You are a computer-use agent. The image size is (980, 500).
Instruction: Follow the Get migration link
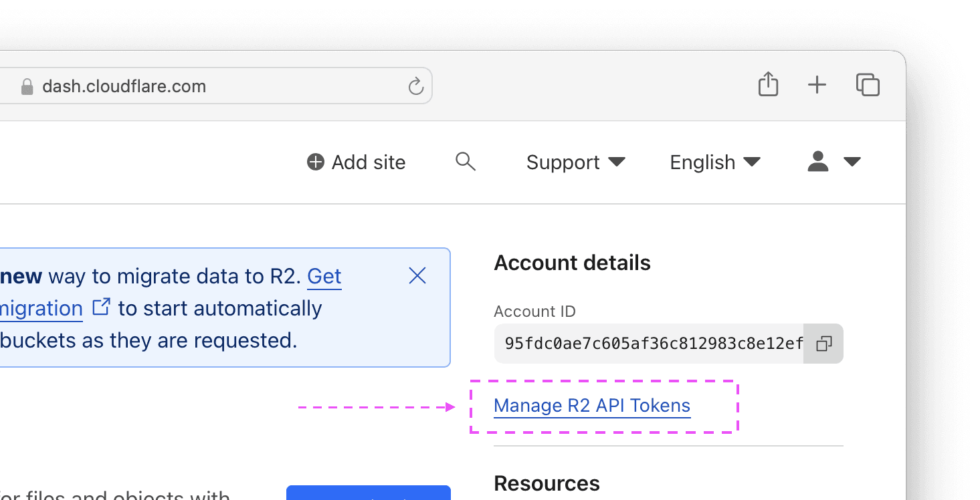41,307
